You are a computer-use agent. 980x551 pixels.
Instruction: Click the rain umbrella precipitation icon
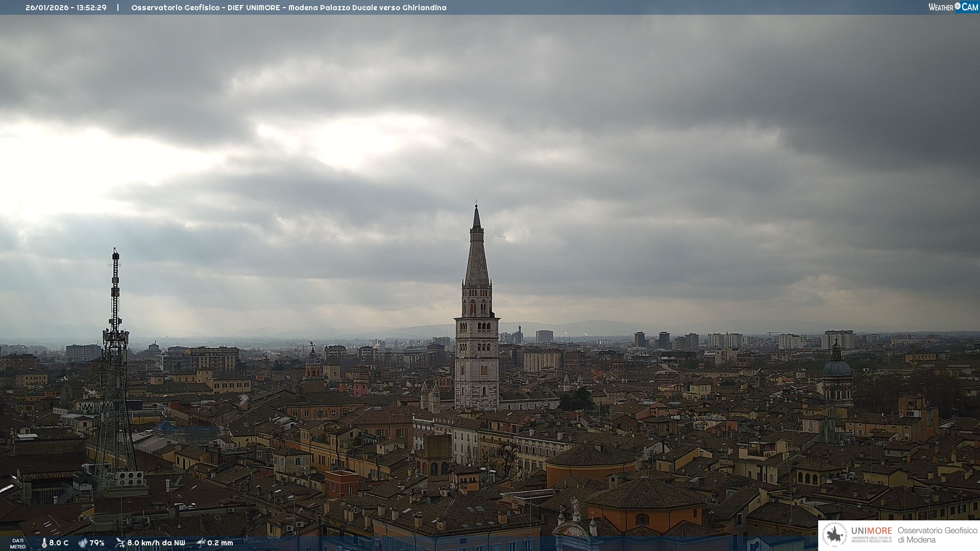(x=201, y=543)
